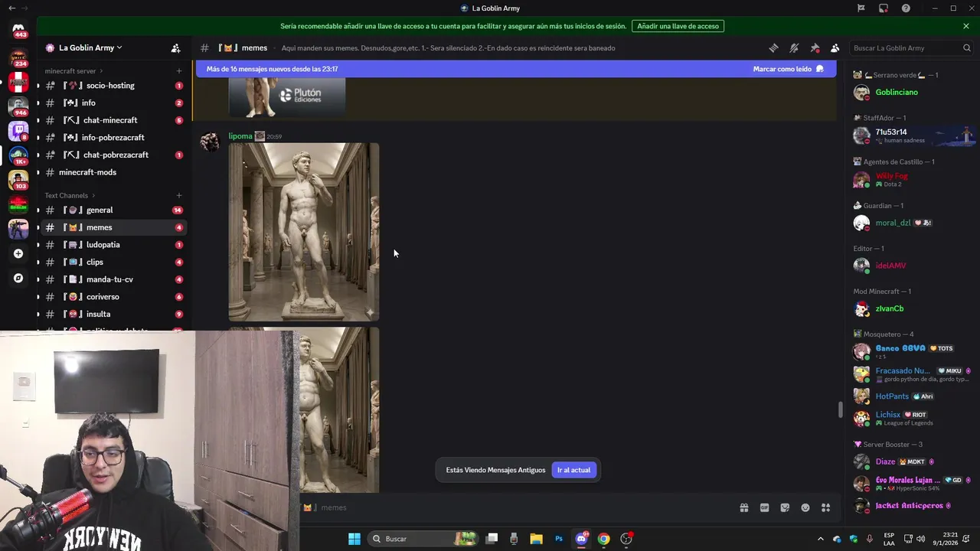Screen dimensions: 980x551
Task: Open the manda-tu-cv channel
Action: tap(113, 279)
